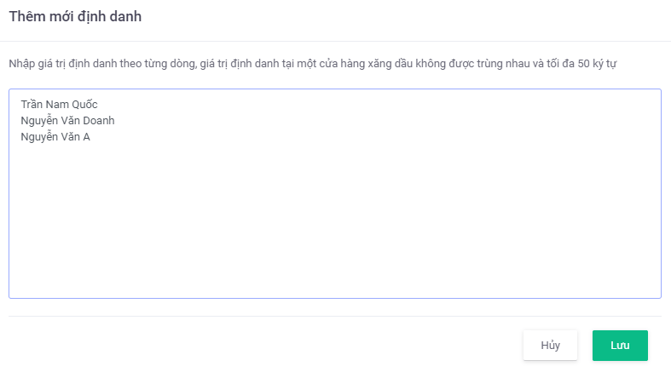This screenshot has height=372, width=671.
Task: Click the word Quốc in the first line
Action: coord(85,104)
